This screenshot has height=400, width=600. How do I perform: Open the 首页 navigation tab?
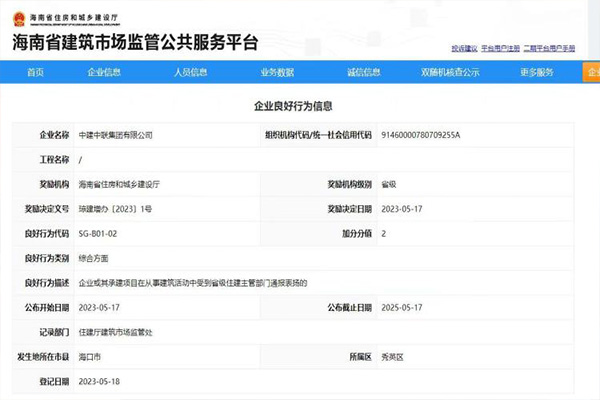point(36,72)
